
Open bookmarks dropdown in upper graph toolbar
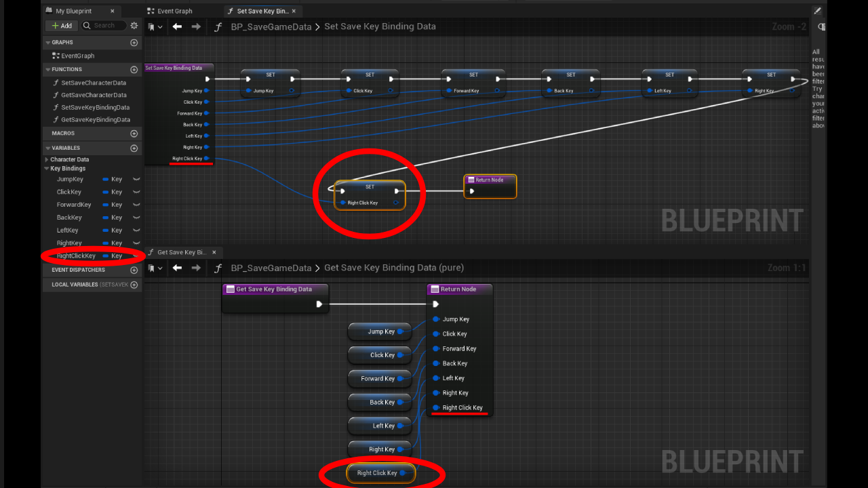[x=155, y=26]
